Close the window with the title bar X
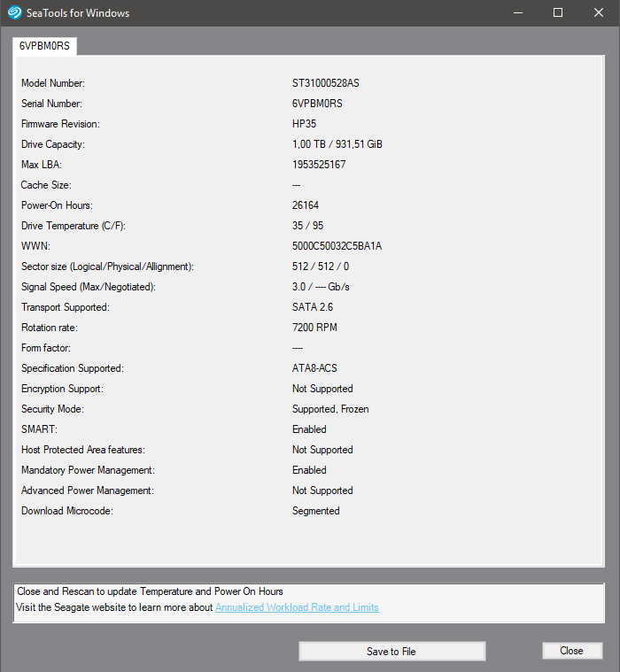The image size is (620, 672). [x=599, y=13]
